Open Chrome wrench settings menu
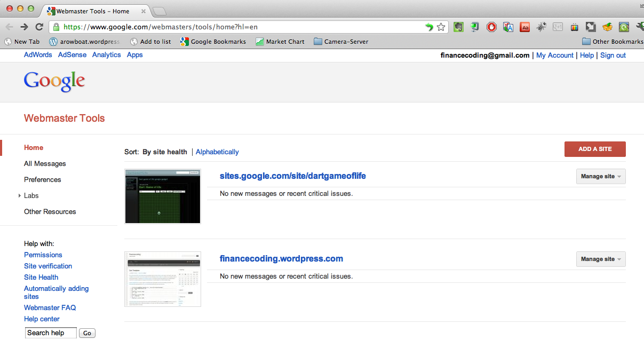This screenshot has height=356, width=644. pos(640,27)
